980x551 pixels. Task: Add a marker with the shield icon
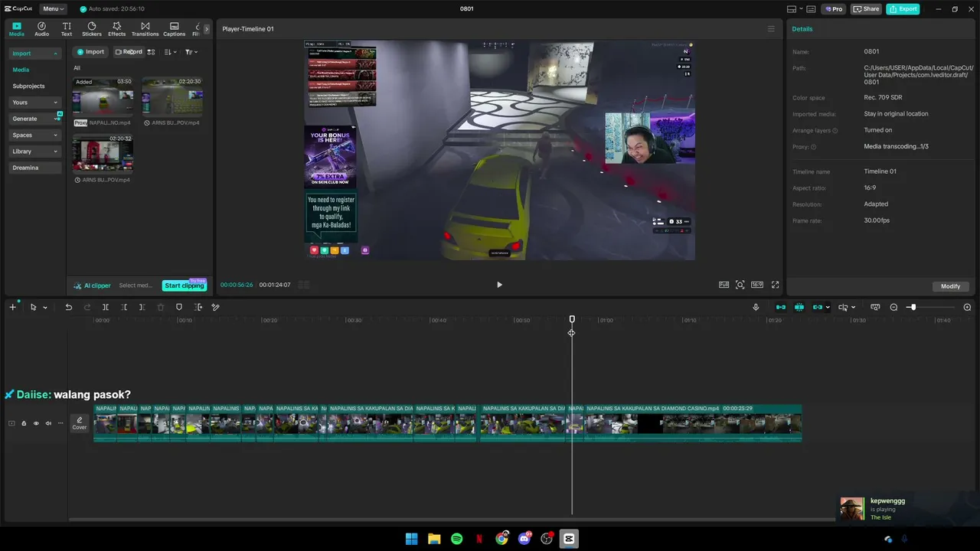pyautogui.click(x=179, y=307)
